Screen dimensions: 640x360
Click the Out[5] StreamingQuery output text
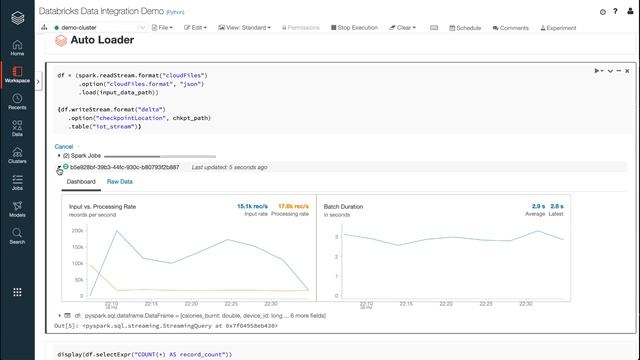coord(166,326)
